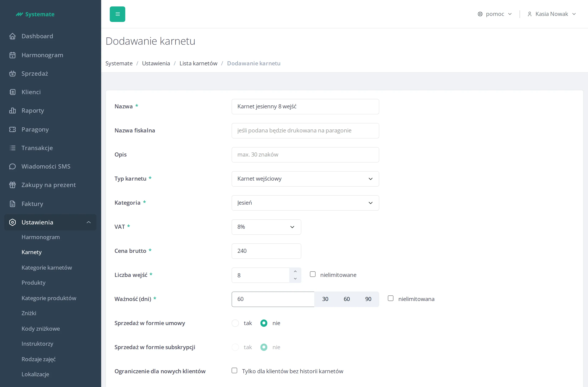Image resolution: width=588 pixels, height=387 pixels.
Task: Go to Kategorie produktów submenu item
Action: [x=49, y=298]
